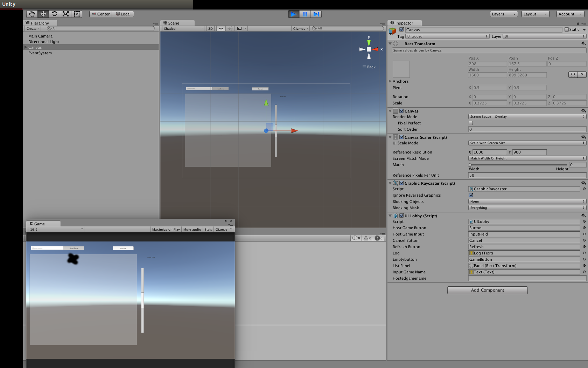Select Directional Light in Hierarchy

[x=44, y=42]
